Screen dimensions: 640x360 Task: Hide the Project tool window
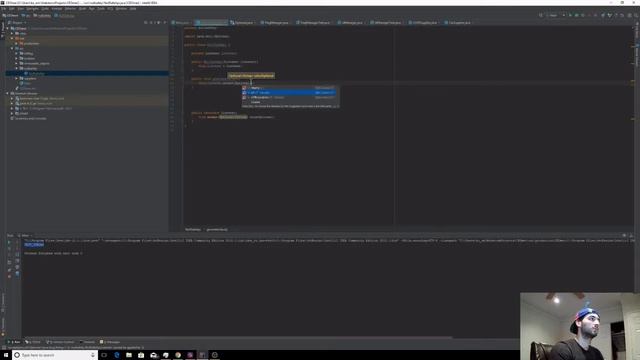coord(165,22)
